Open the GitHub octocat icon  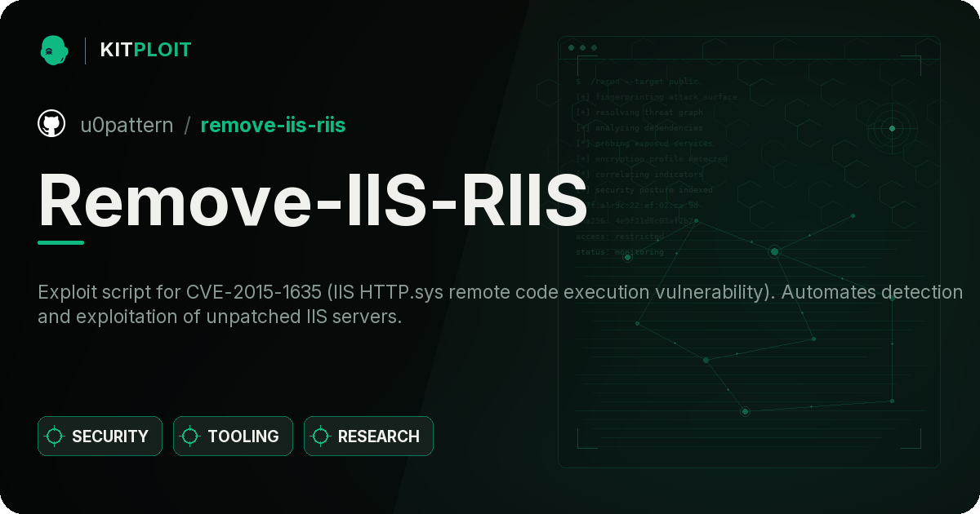(51, 124)
